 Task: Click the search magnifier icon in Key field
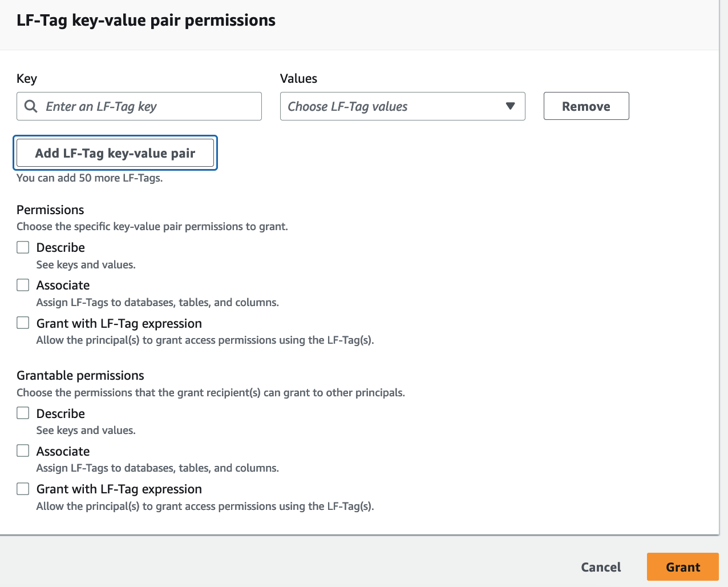30,106
